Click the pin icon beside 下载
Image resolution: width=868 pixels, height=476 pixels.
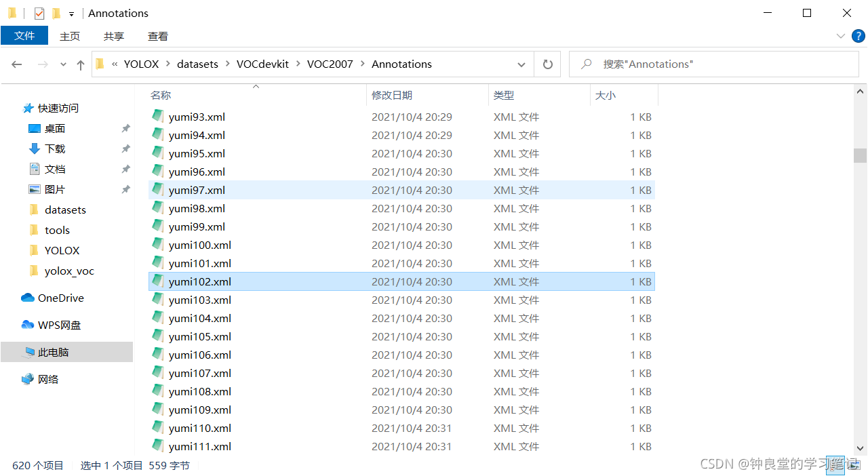click(125, 148)
